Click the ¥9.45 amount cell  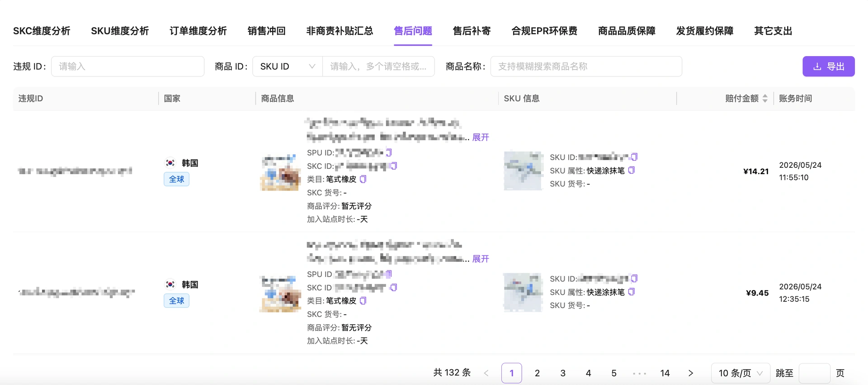point(757,293)
